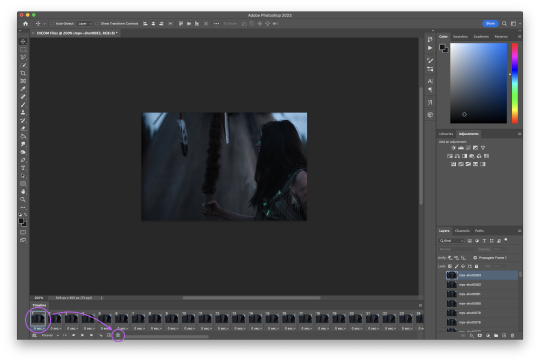Viewport: 540px width, 362px height.
Task: Select the Crop tool
Action: click(23, 73)
